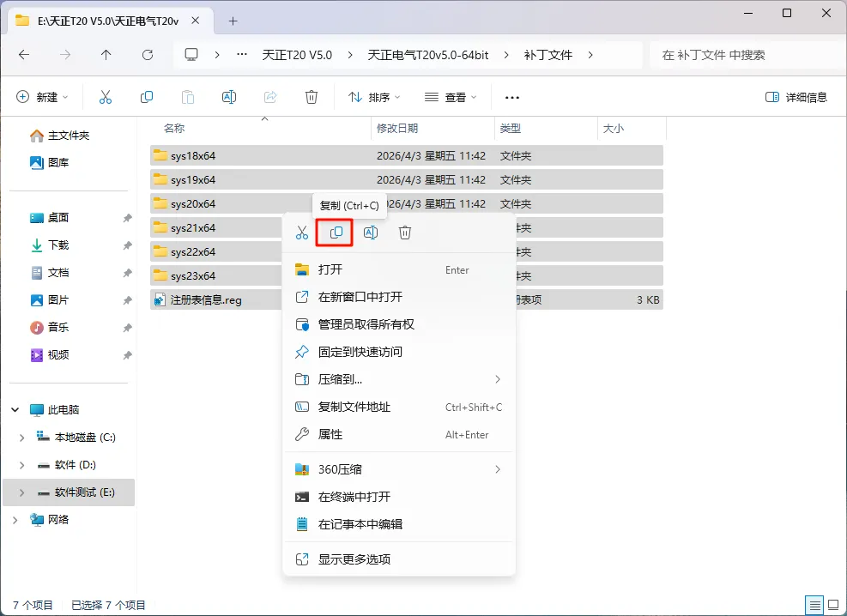The height and width of the screenshot is (616, 847).
Task: Select the 注册表信息.reg file
Action: tap(205, 300)
